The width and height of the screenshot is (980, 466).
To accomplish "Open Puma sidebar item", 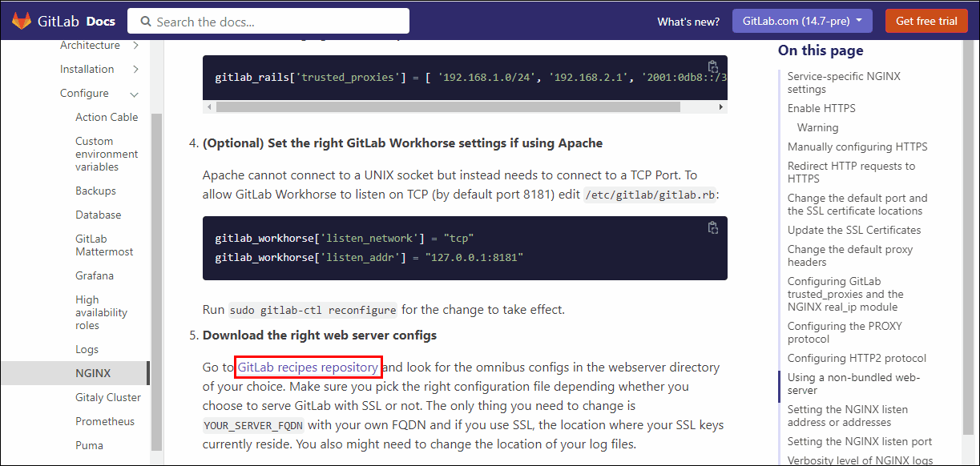I will (x=89, y=445).
